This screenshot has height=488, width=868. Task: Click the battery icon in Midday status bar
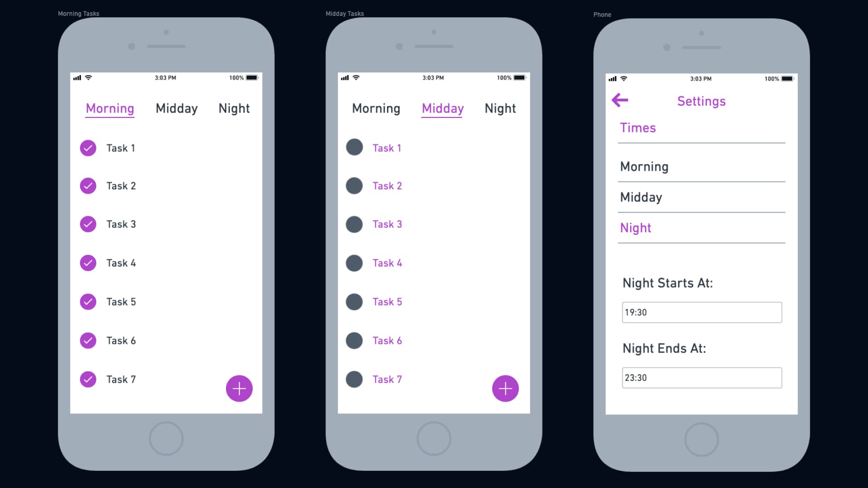(x=520, y=77)
